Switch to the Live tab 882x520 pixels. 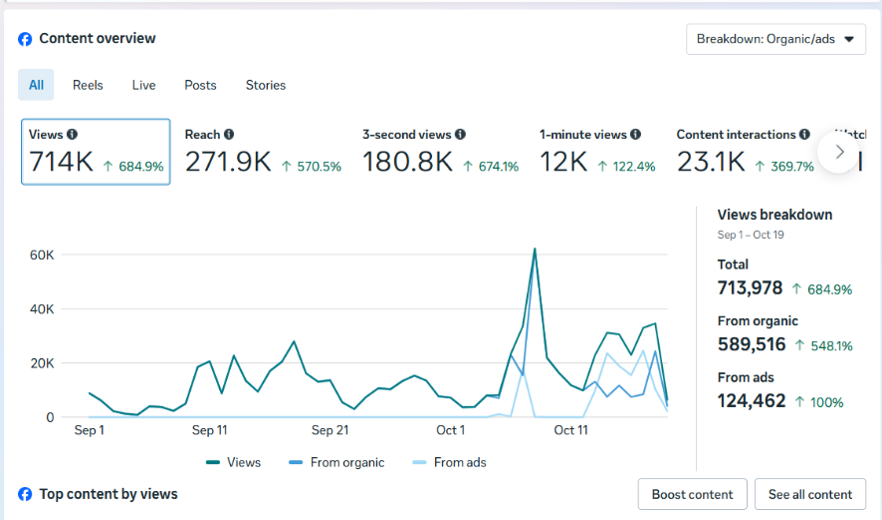pos(143,85)
